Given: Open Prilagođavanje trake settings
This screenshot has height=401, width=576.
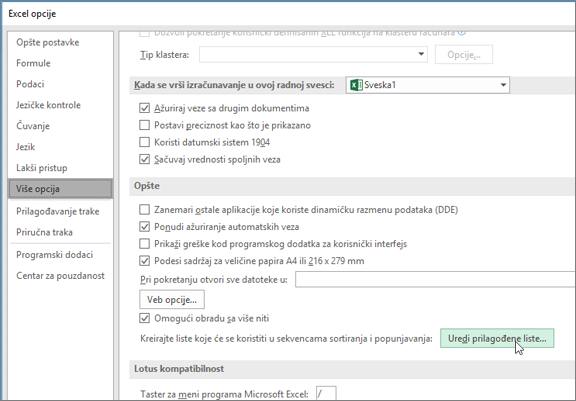Looking at the screenshot, I should [58, 212].
